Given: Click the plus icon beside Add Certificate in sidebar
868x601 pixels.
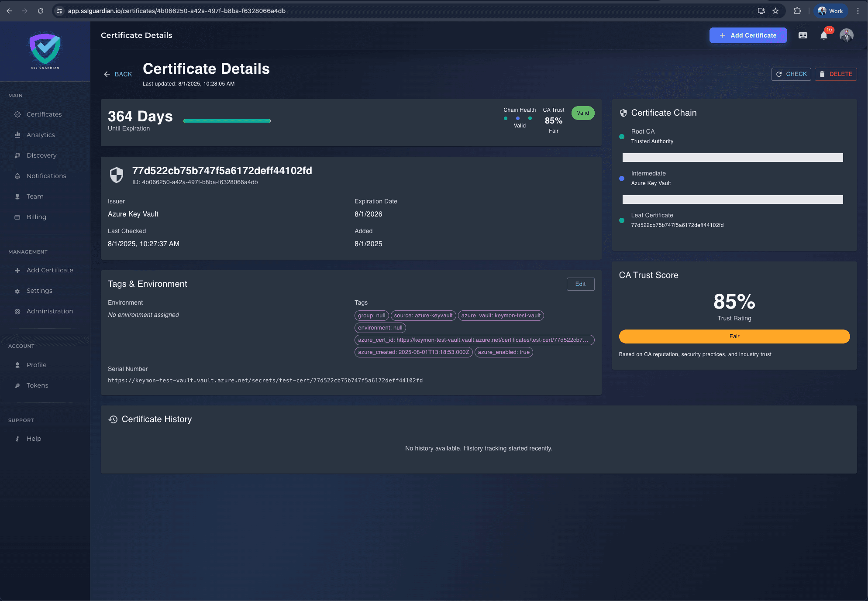Looking at the screenshot, I should pos(17,270).
